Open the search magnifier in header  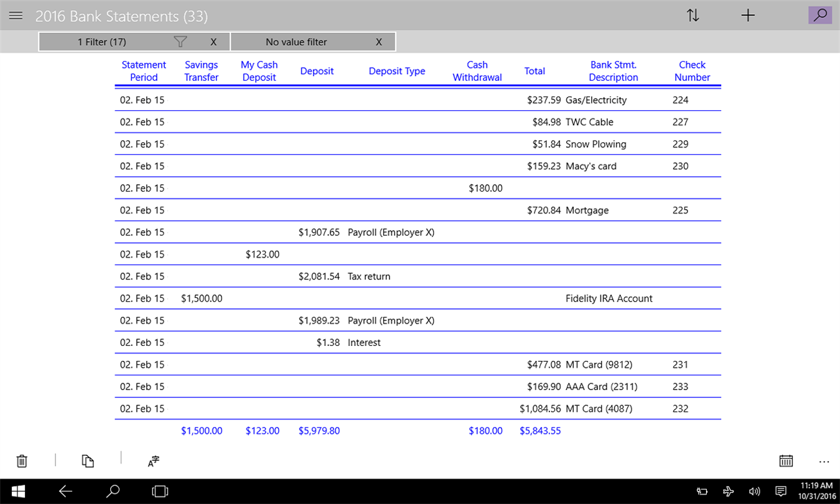tap(820, 15)
